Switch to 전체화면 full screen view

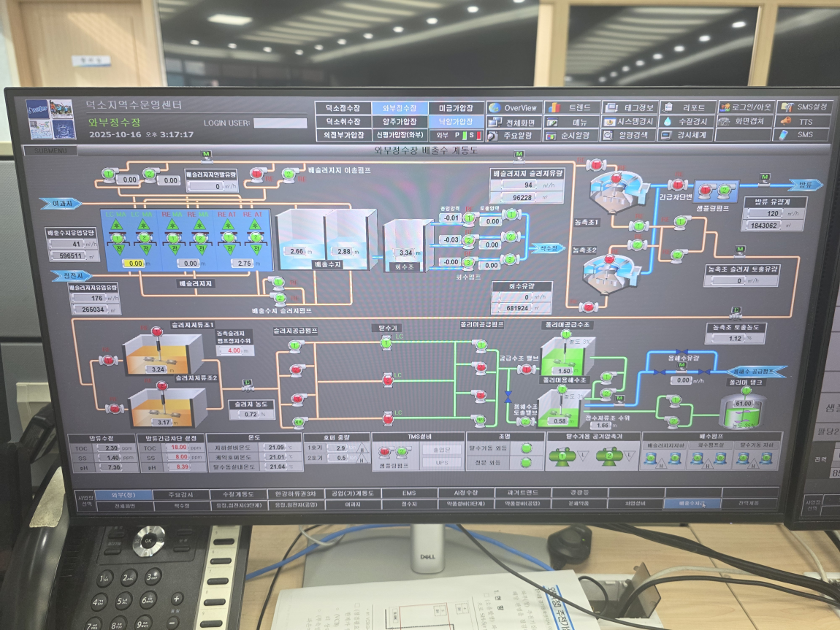[513, 122]
